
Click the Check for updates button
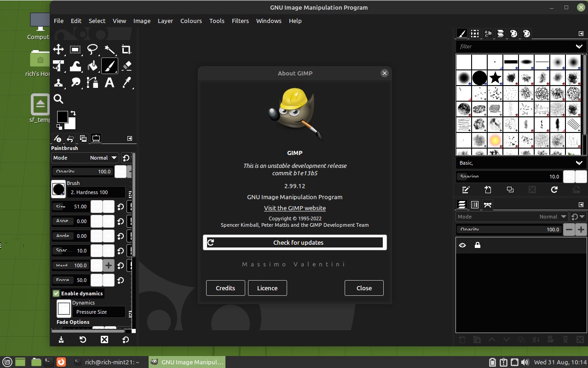294,242
